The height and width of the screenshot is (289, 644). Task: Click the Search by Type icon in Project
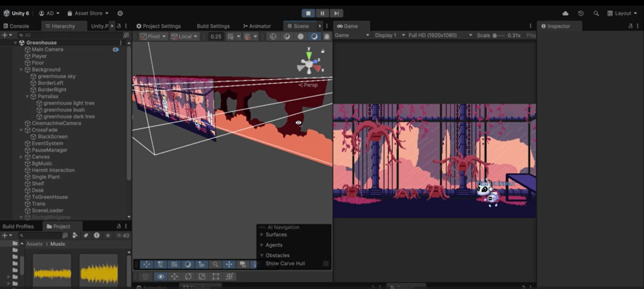pos(75,235)
